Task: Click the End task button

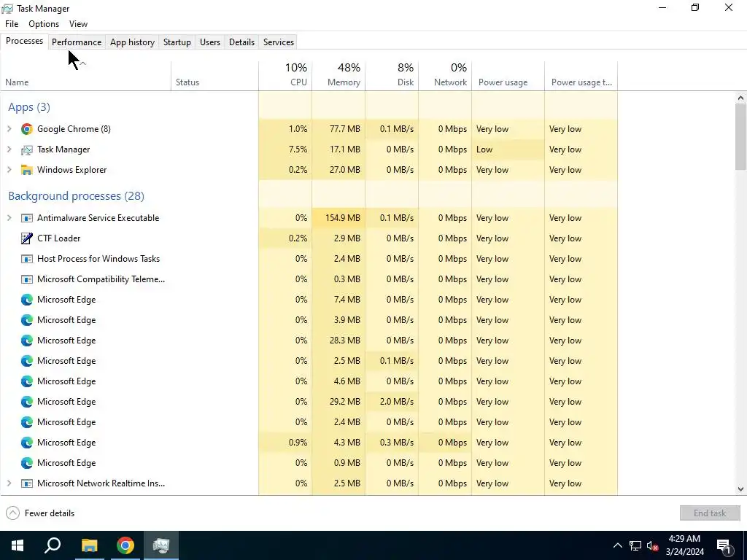Action: pos(709,513)
